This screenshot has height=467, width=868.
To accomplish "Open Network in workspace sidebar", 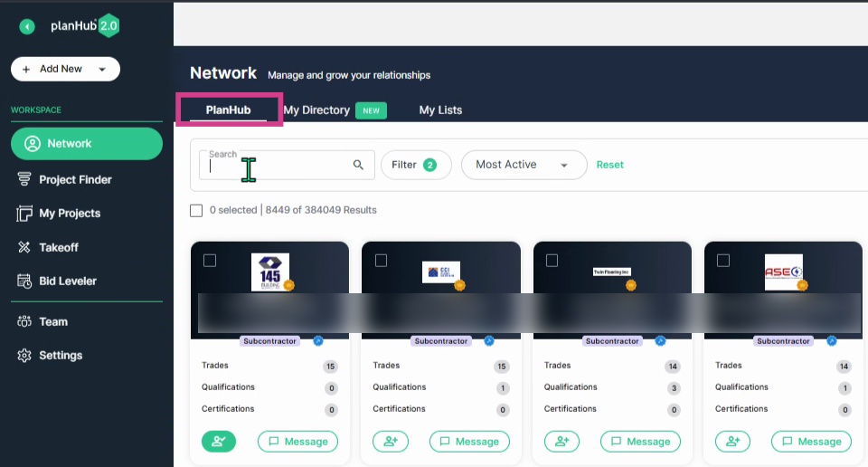I will 87,144.
